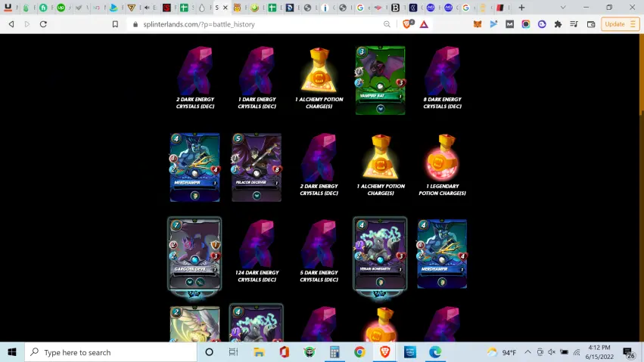The width and height of the screenshot is (644, 362).
Task: Open the Extensions puzzle-piece menu
Action: pyautogui.click(x=558, y=24)
